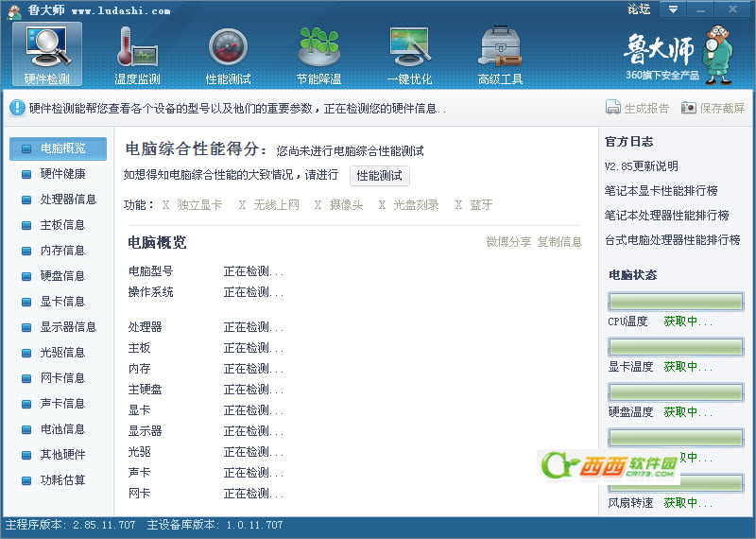The image size is (756, 539).
Task: Select 电脑概览 in the sidebar
Action: 58,148
